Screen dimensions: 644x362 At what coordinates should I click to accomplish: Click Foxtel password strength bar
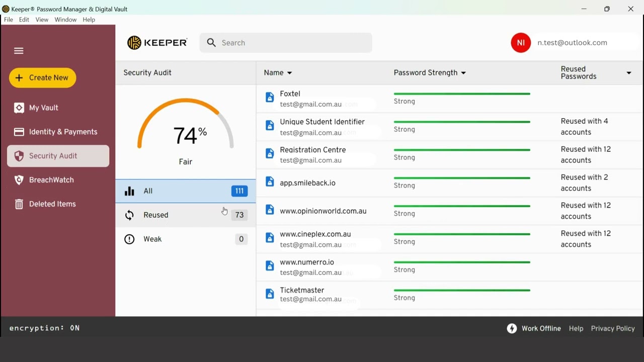[462, 94]
